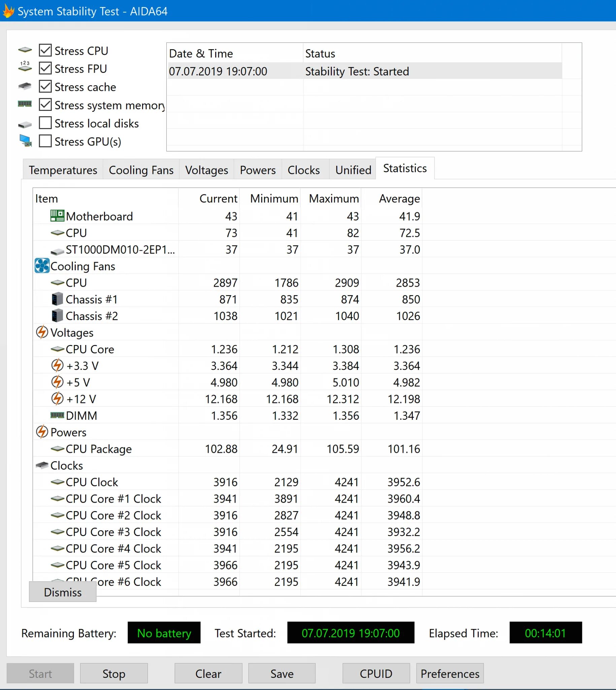
Task: Click the Stress CPU chip icon
Action: [25, 51]
